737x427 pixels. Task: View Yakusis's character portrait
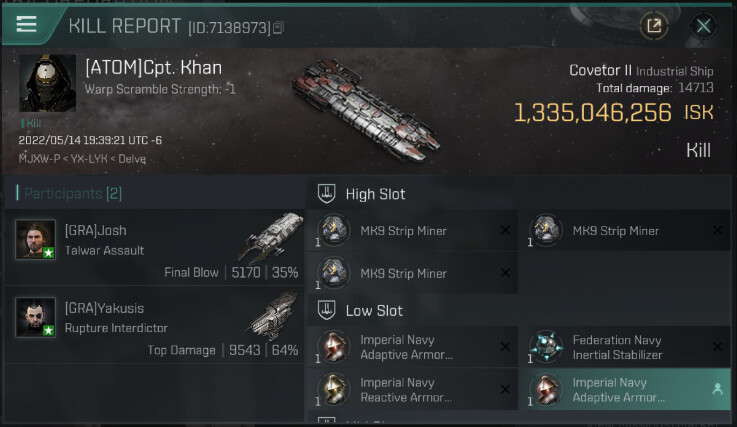pyautogui.click(x=35, y=317)
